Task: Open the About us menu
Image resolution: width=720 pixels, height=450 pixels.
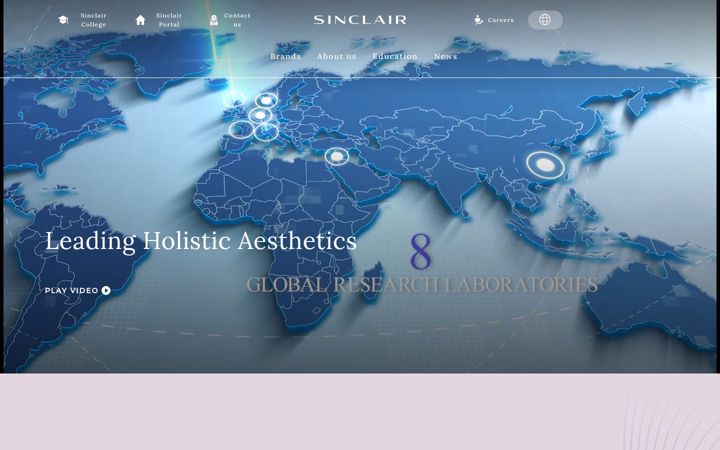Action: (337, 56)
